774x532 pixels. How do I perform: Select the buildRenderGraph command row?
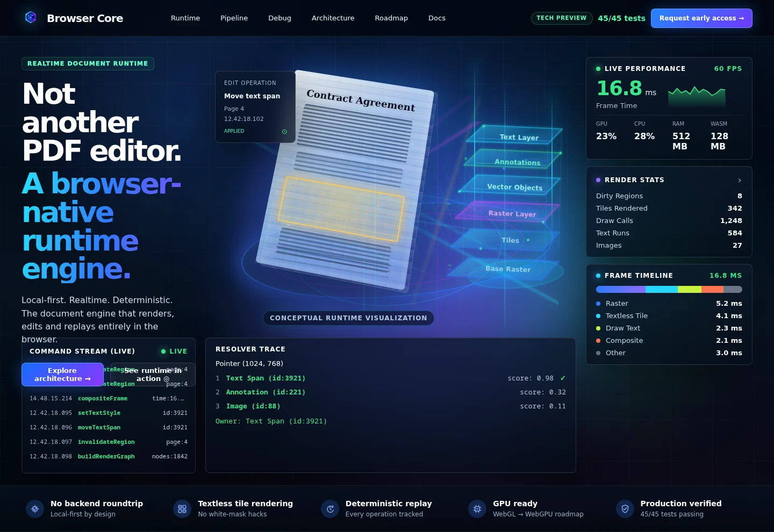pos(109,457)
